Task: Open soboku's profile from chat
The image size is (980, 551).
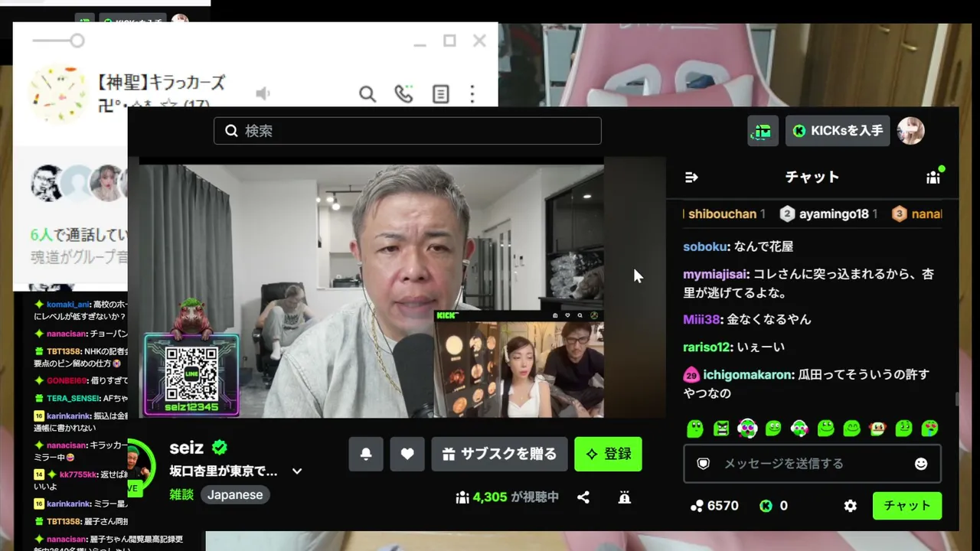Action: pos(705,246)
